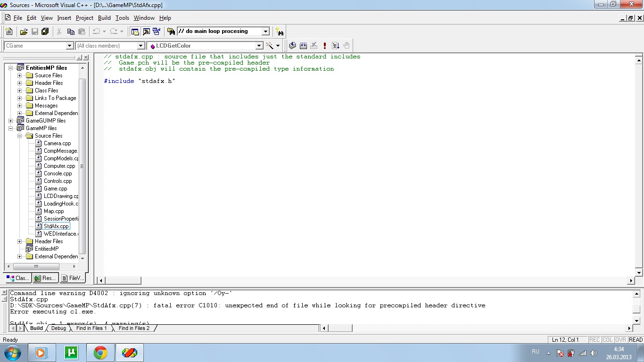The width and height of the screenshot is (644, 362).
Task: Select Game.cpp in file tree
Action: [x=55, y=189]
